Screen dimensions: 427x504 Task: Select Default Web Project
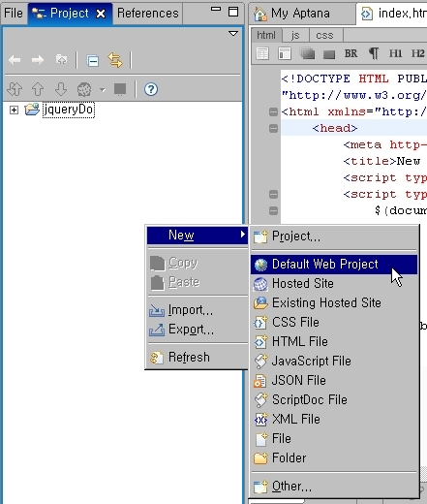click(334, 265)
